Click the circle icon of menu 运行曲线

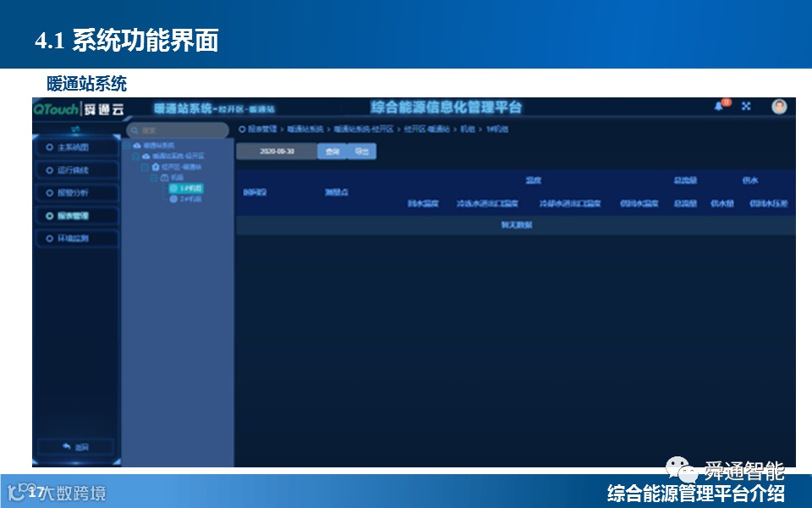coord(50,170)
